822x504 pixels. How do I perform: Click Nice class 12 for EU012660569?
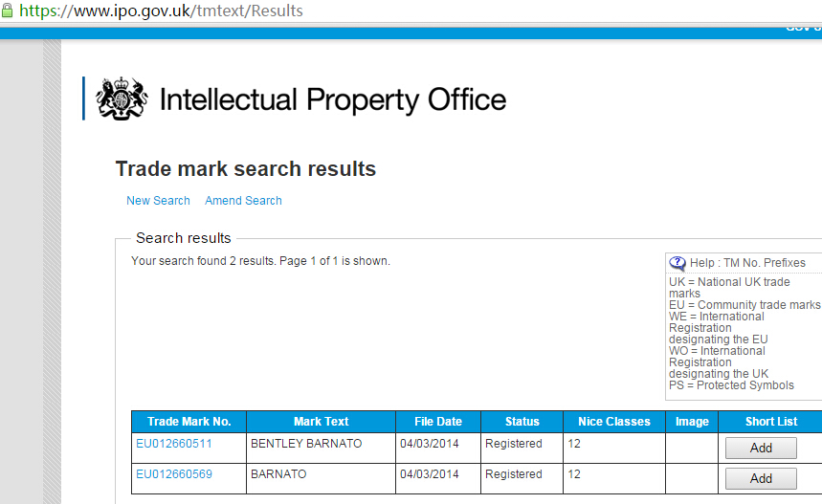574,474
